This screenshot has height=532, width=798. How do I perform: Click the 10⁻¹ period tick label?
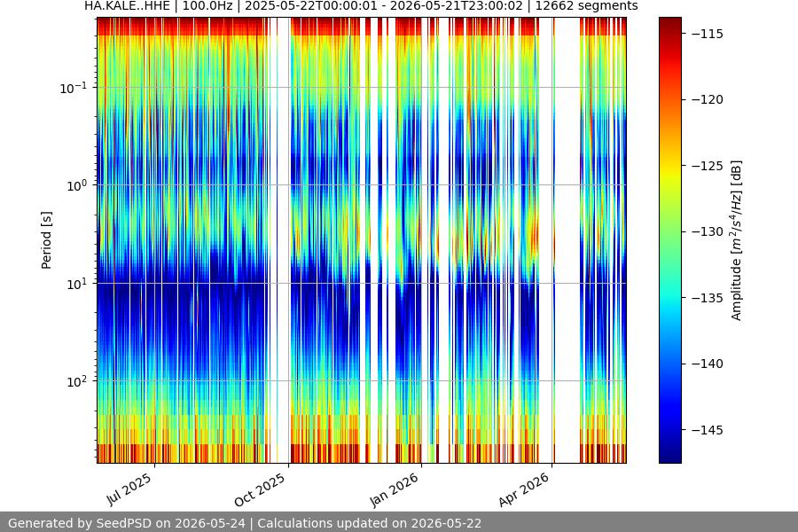[x=73, y=88]
